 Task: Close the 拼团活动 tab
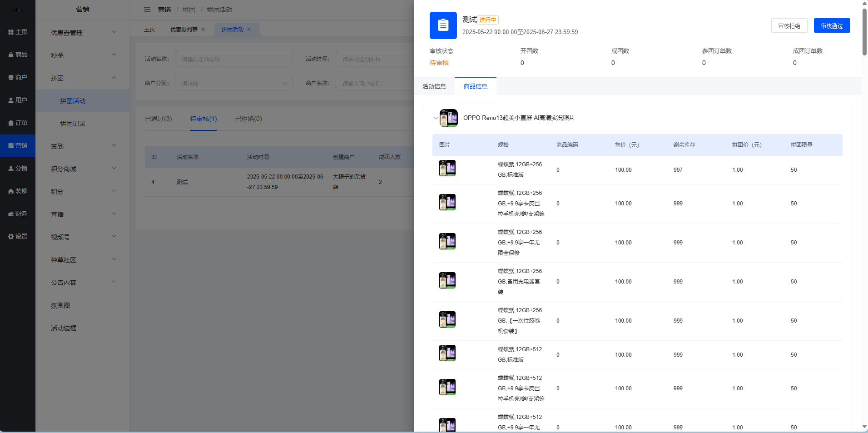[x=249, y=30]
